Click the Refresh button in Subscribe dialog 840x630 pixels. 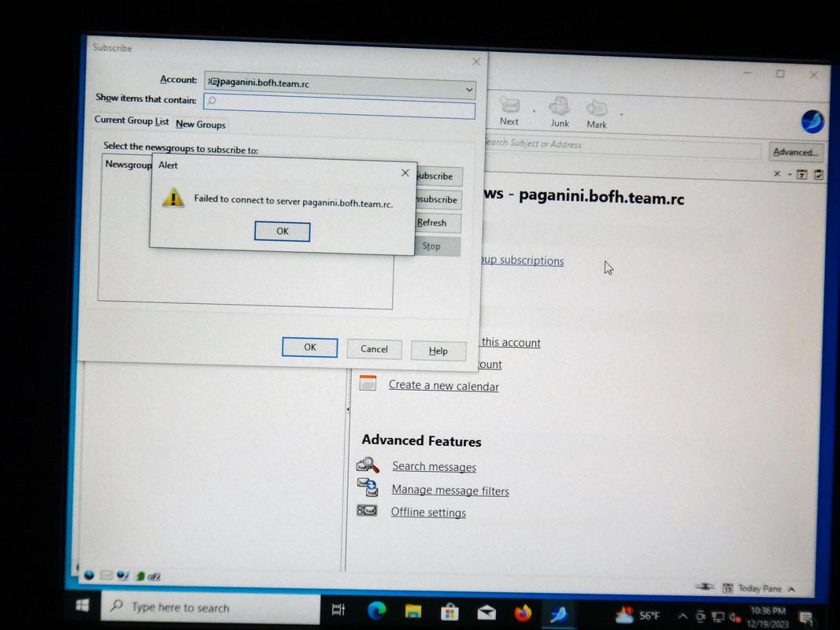(x=438, y=223)
